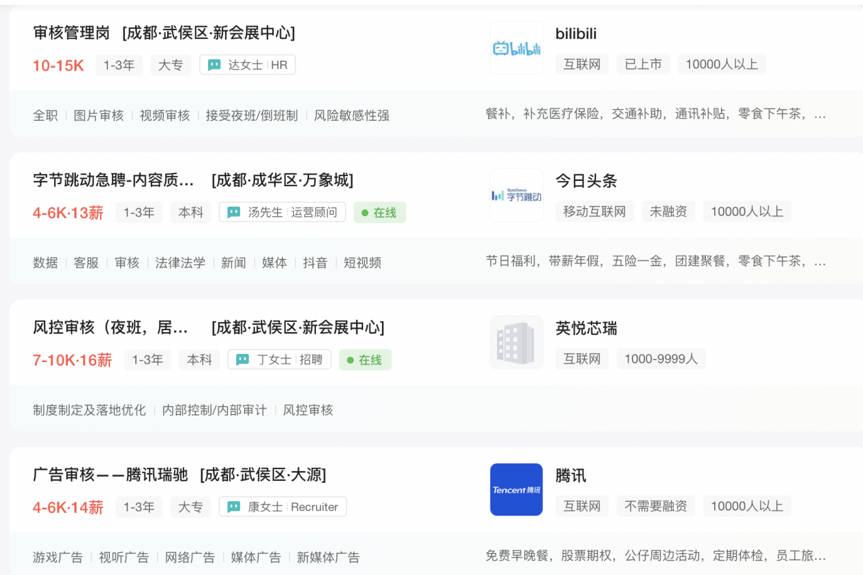This screenshot has width=863, height=575.
Task: Contact recruiter 康女士 Recruiter
Action: click(x=283, y=507)
